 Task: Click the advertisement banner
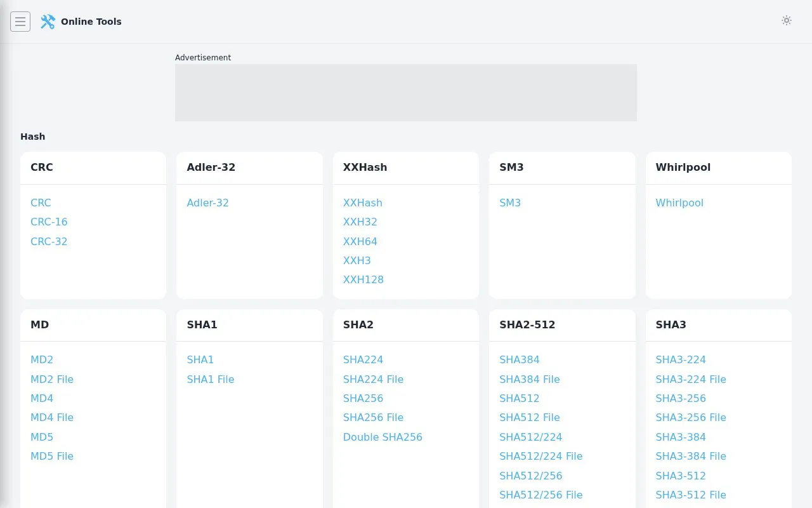tap(406, 93)
